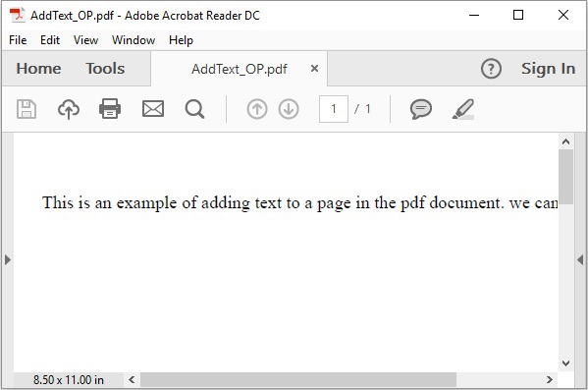Click the vertical scrollbar down arrow
The width and height of the screenshot is (588, 390).
pyautogui.click(x=565, y=362)
